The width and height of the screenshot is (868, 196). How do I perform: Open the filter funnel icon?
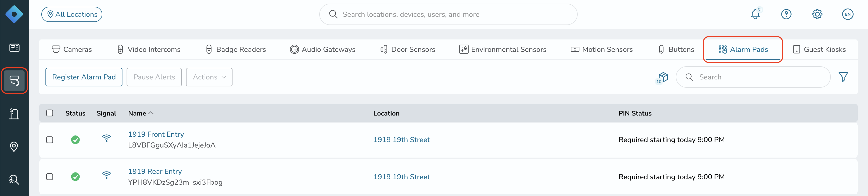point(843,77)
